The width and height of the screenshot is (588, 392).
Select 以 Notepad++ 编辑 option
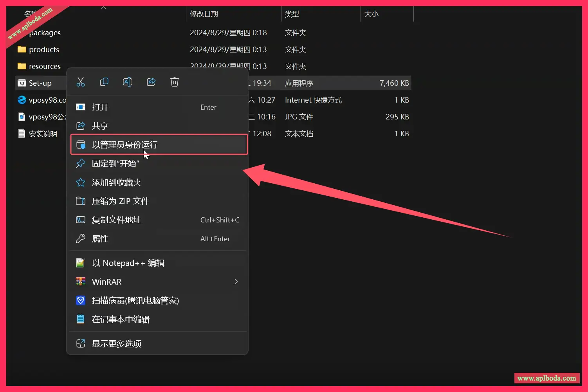tap(128, 263)
